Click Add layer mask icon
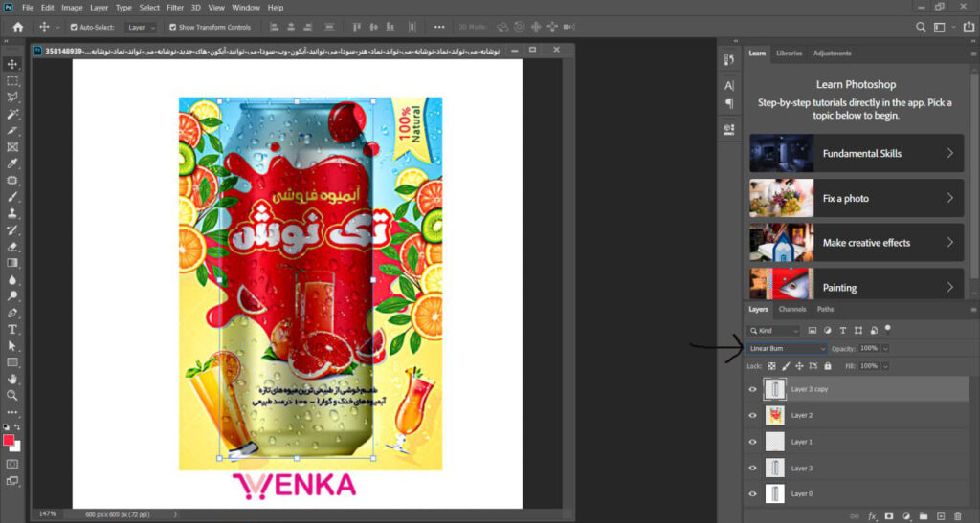The width and height of the screenshot is (980, 523). tap(889, 516)
